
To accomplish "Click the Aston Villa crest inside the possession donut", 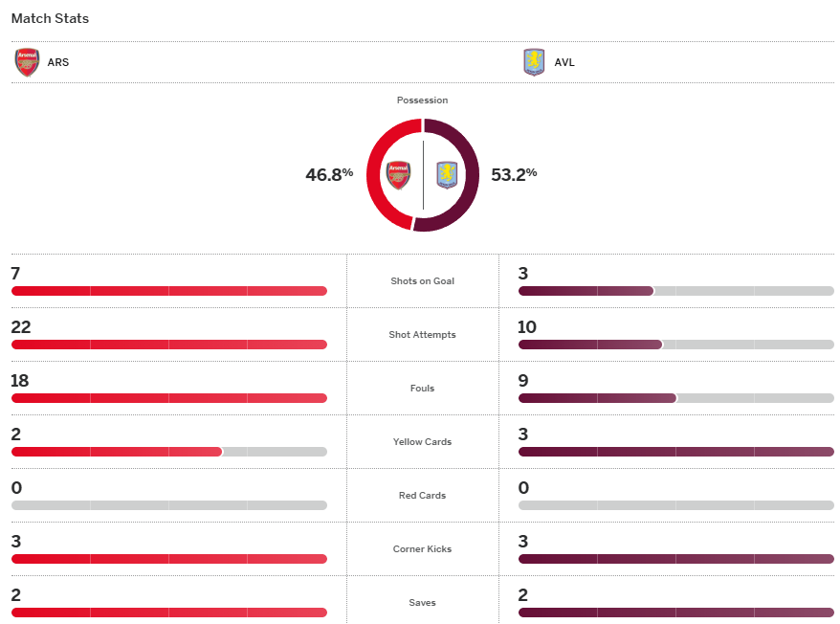I will click(447, 175).
